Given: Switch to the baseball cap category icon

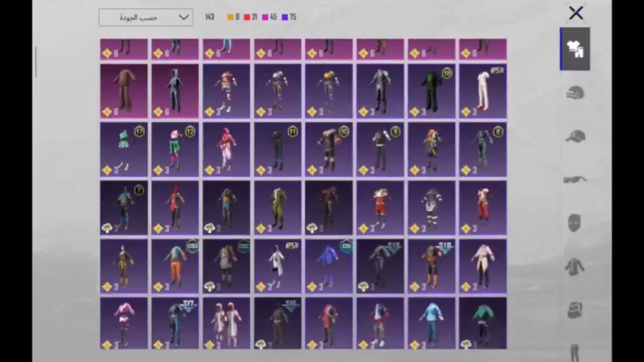Looking at the screenshot, I should (575, 137).
